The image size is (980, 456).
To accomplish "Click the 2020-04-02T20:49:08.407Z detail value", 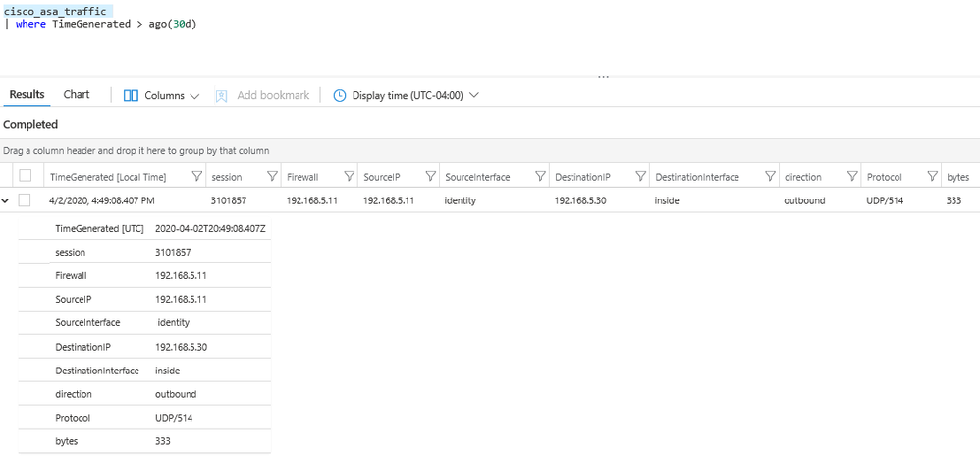I will pos(210,228).
